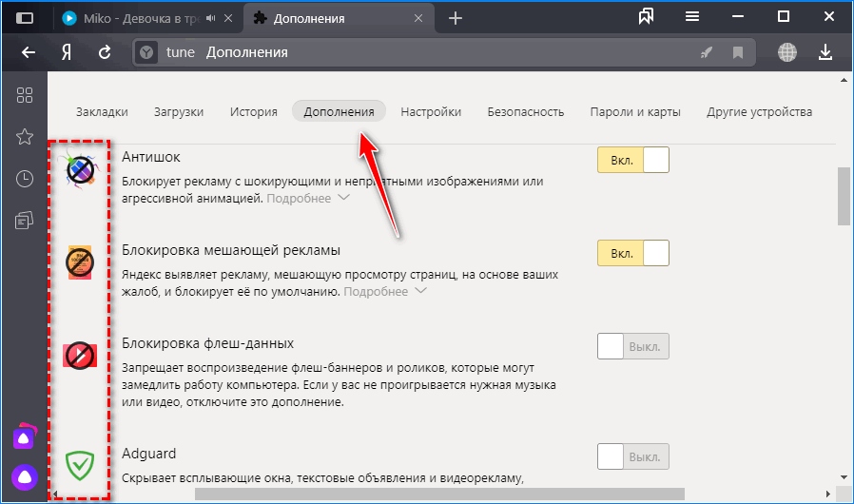The width and height of the screenshot is (854, 504).
Task: Open history clock in sidebar
Action: 25,179
